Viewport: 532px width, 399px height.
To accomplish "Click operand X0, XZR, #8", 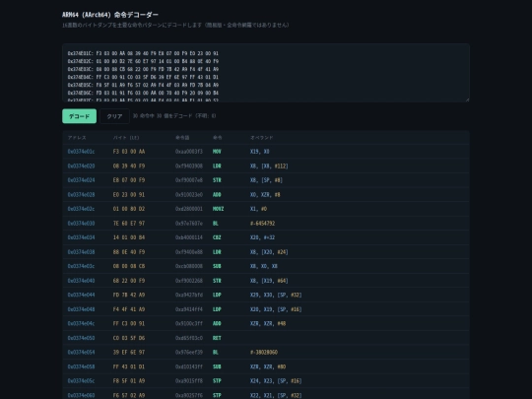I will pos(265,195).
